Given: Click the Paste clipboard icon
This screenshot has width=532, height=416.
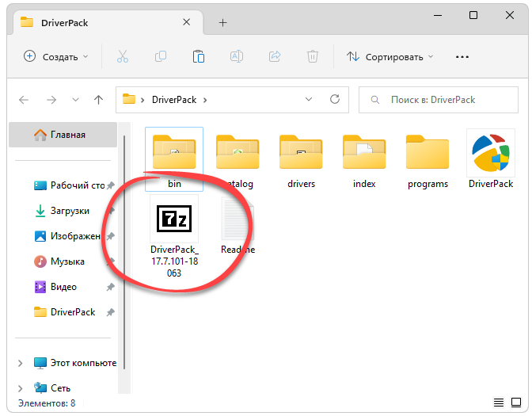Looking at the screenshot, I should [199, 56].
